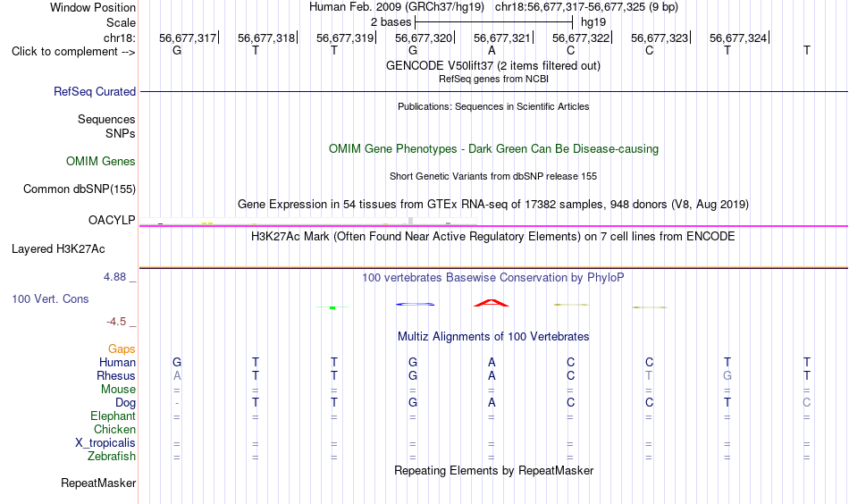This screenshot has height=504, width=849.
Task: Click the OACYLP gene label
Action: click(112, 221)
